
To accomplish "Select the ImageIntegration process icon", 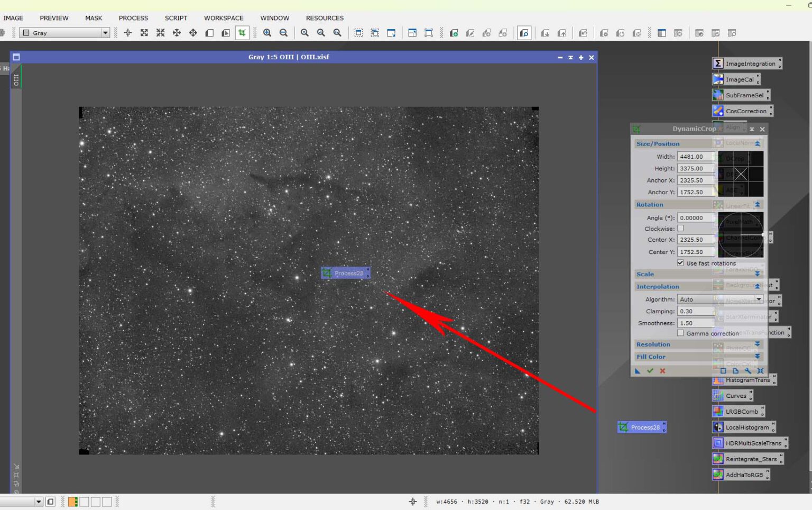I will pyautogui.click(x=746, y=63).
